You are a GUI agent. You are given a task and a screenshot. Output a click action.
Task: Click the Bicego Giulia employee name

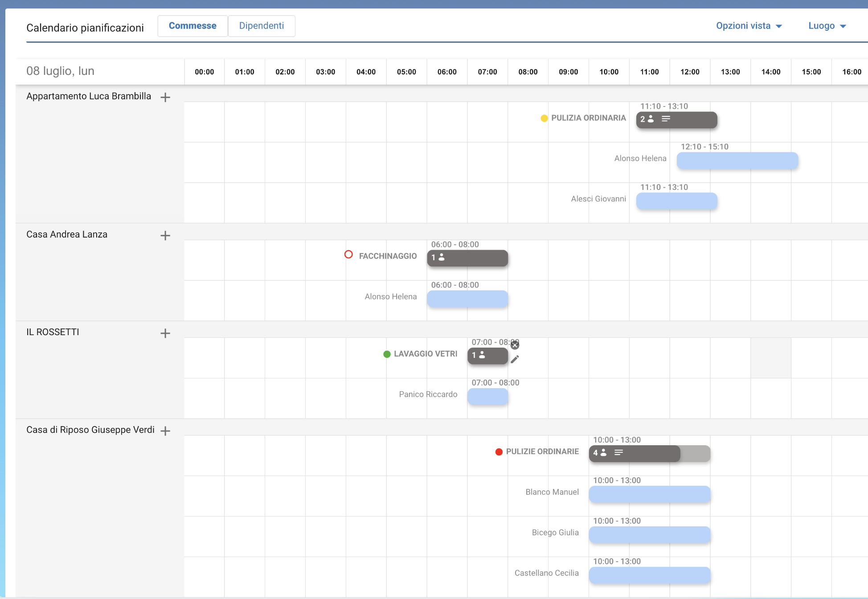555,533
